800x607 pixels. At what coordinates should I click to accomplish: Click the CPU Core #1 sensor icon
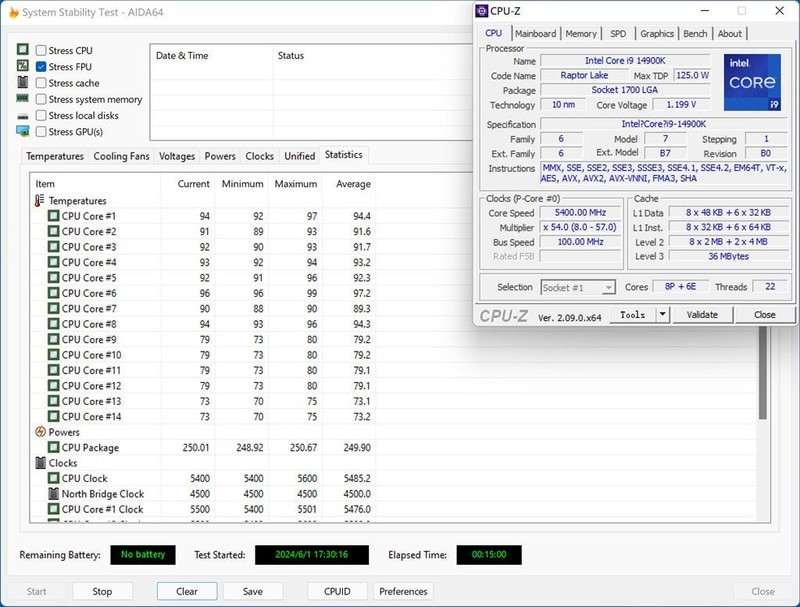pos(53,216)
